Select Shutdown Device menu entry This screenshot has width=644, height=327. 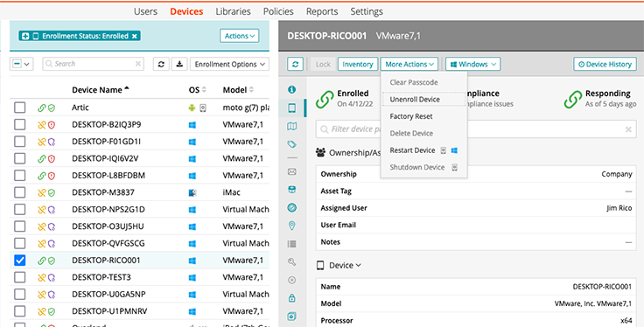click(x=416, y=167)
